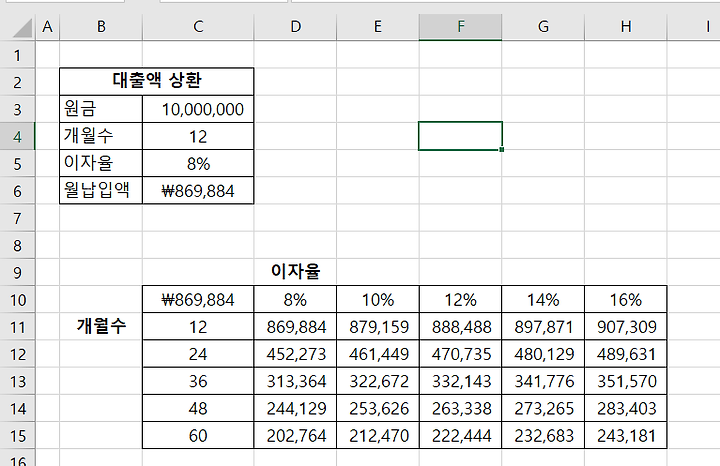Click the '월납입액' label cell
The width and height of the screenshot is (720, 466).
[101, 191]
